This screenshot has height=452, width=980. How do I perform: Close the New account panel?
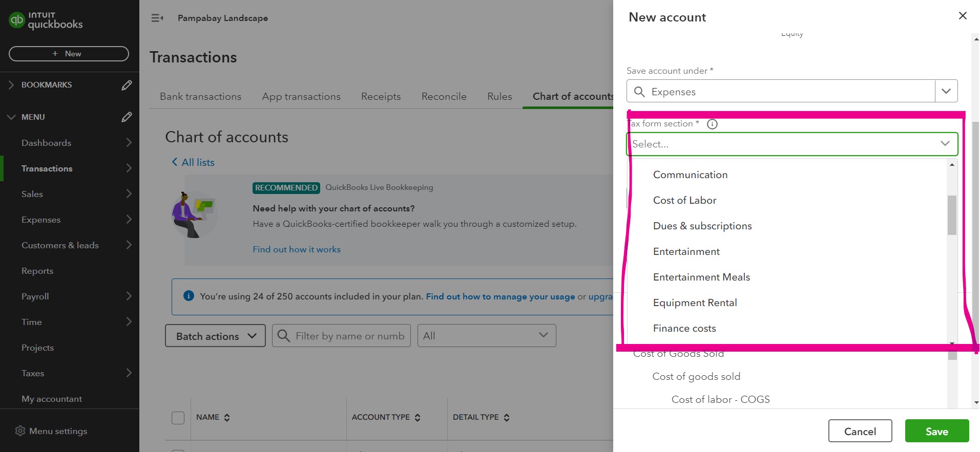(x=963, y=16)
